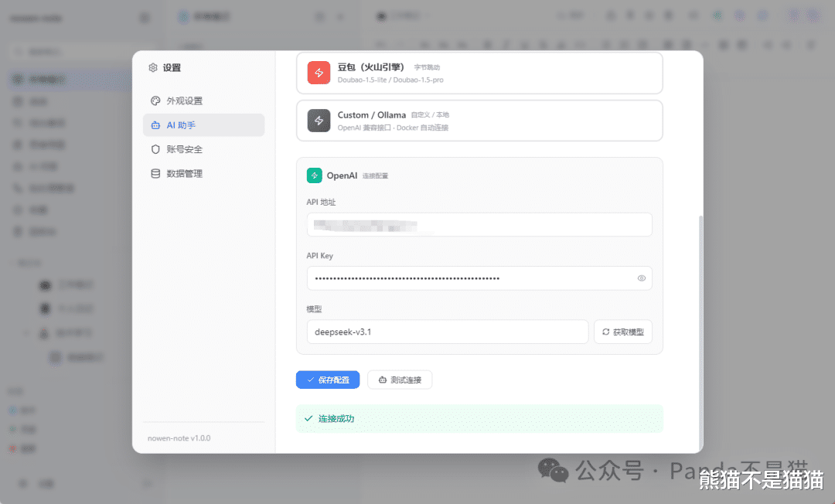Select the AI 助手 settings section

(x=203, y=125)
